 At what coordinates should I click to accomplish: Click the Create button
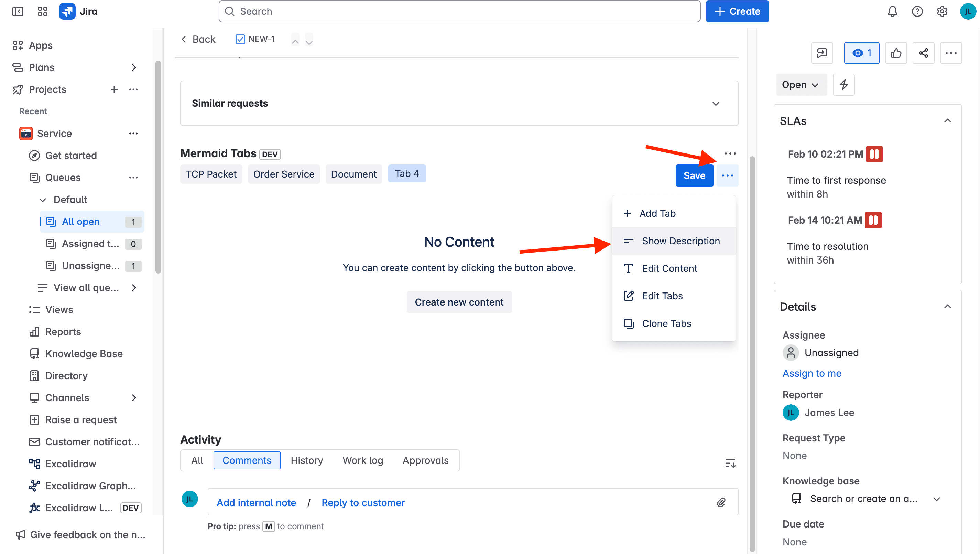(737, 11)
